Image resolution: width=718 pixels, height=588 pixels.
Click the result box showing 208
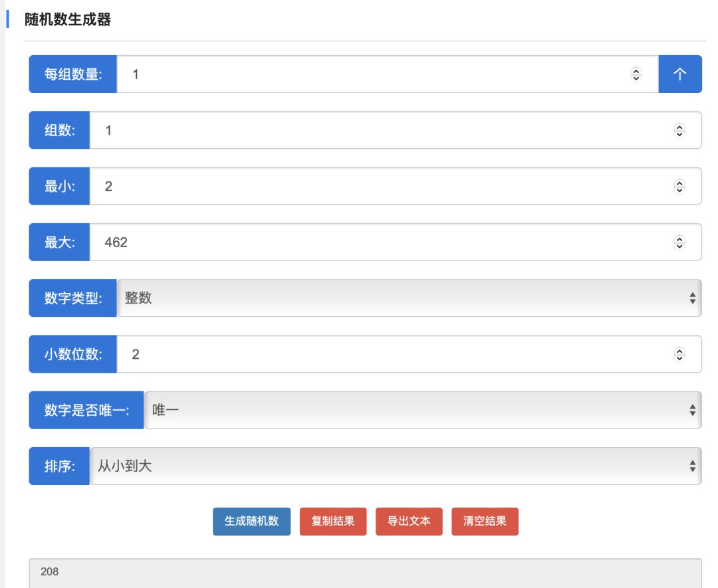(x=365, y=572)
